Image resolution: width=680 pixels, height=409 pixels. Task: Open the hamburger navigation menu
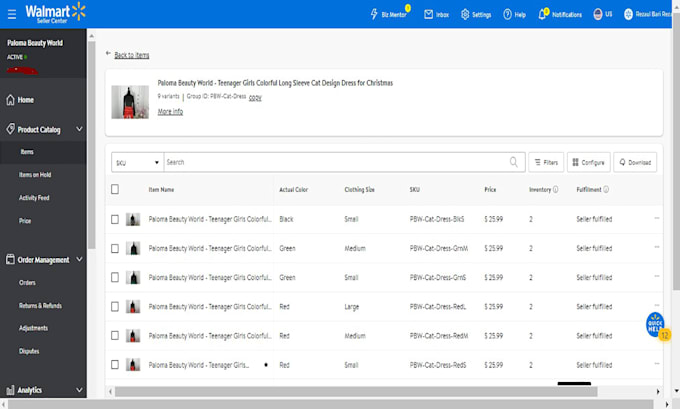(x=12, y=14)
